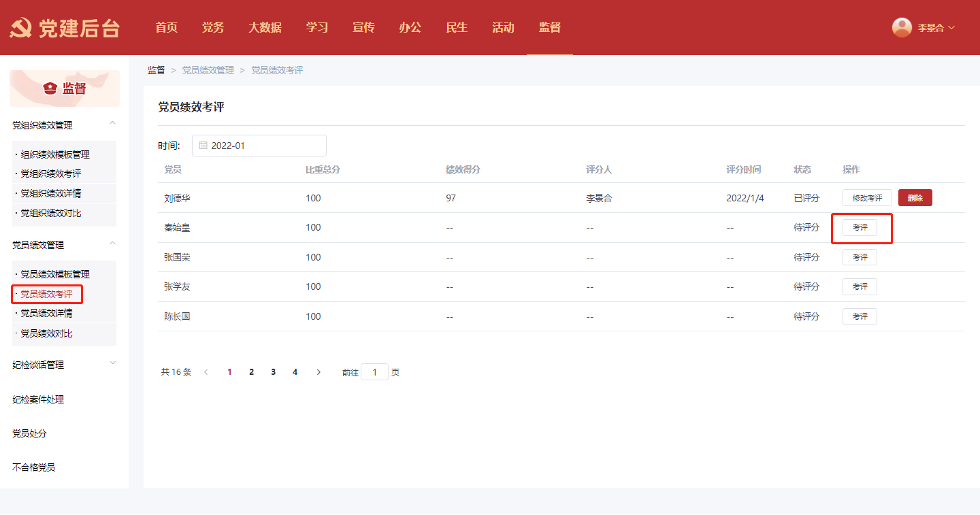The image size is (980, 515).
Task: Go to page 3 of the results
Action: [273, 372]
